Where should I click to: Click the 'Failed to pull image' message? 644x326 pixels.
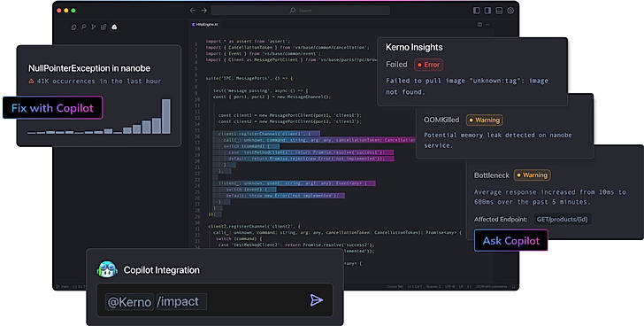[x=467, y=86]
